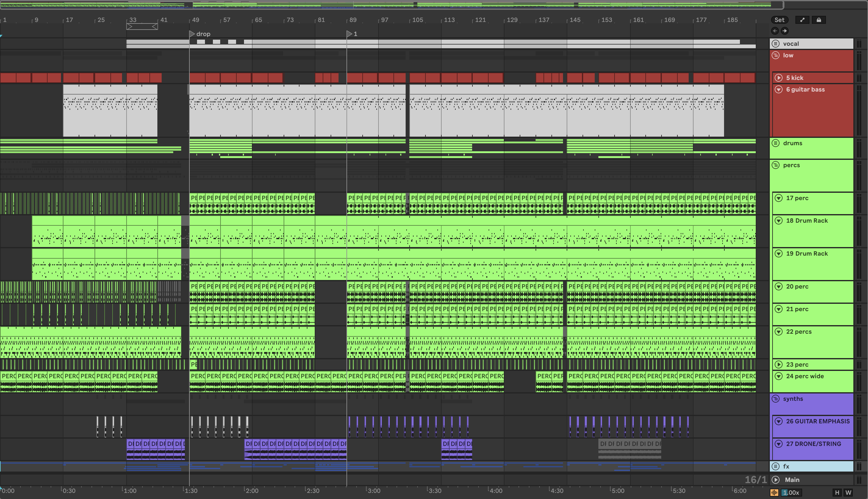Toggle the W optimize width button

click(x=848, y=493)
